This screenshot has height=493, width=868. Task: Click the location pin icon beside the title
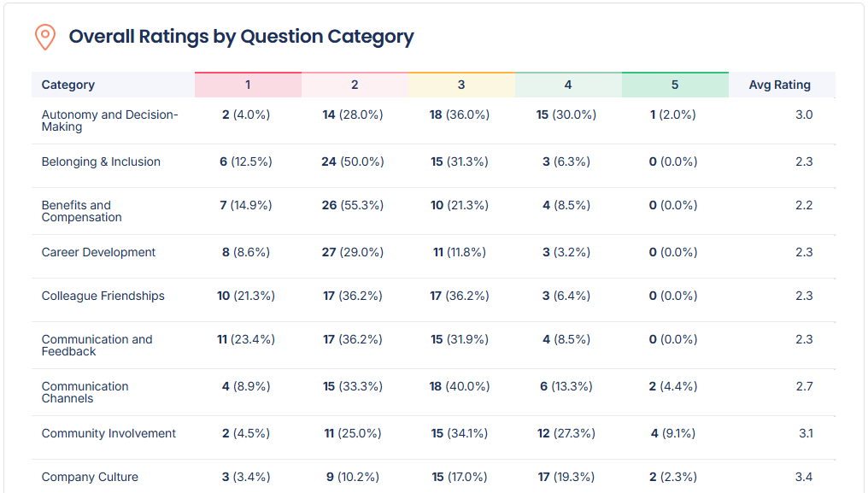44,37
